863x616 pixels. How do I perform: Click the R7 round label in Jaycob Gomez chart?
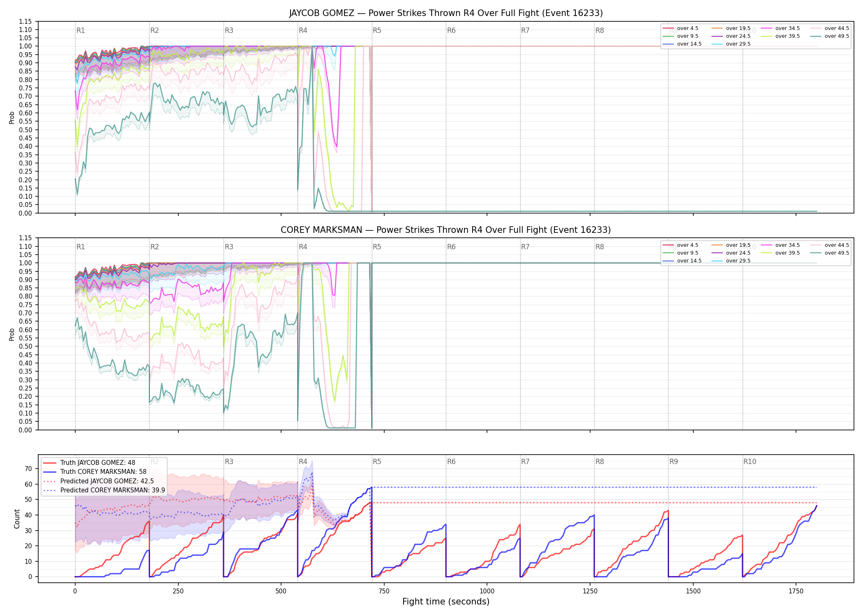point(525,30)
